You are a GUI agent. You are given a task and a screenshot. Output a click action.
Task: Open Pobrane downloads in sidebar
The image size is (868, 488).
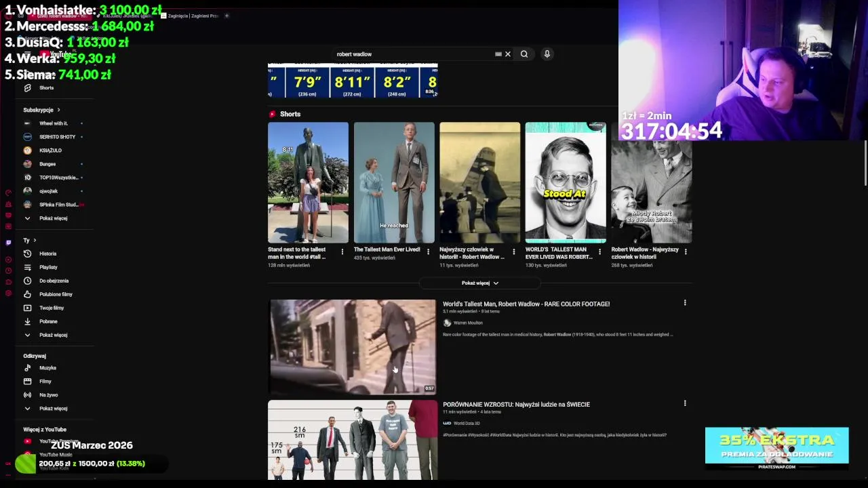coord(47,321)
